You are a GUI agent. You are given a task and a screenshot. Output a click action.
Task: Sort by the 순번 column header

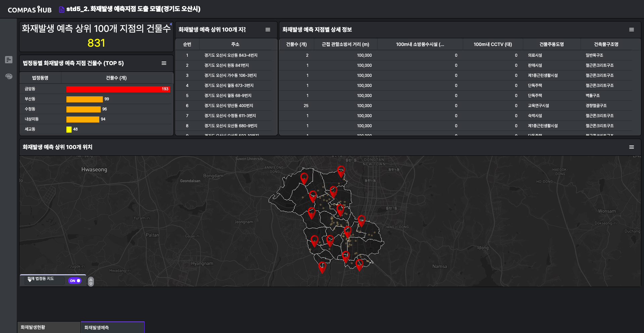point(187,44)
